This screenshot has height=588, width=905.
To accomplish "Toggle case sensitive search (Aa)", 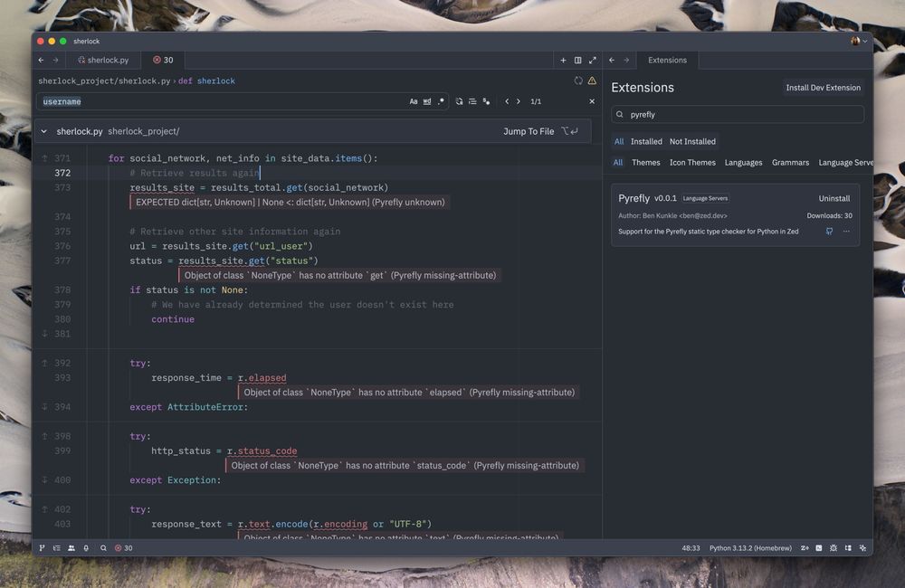I will tap(414, 101).
